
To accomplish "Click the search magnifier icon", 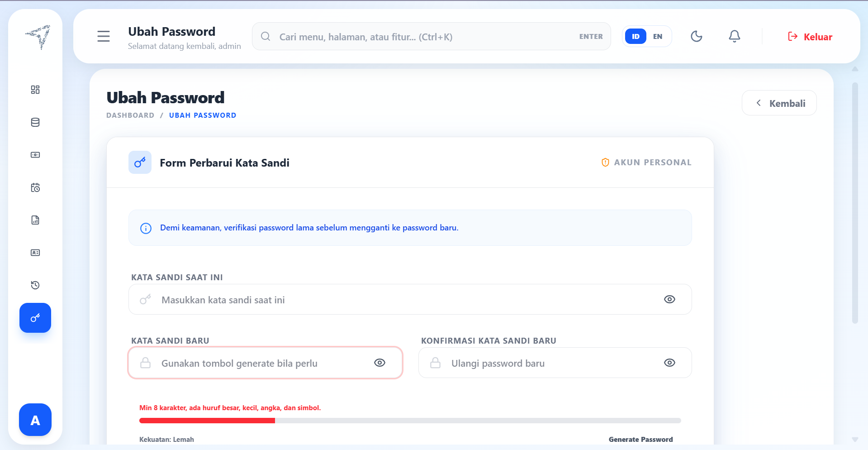I will pyautogui.click(x=266, y=36).
